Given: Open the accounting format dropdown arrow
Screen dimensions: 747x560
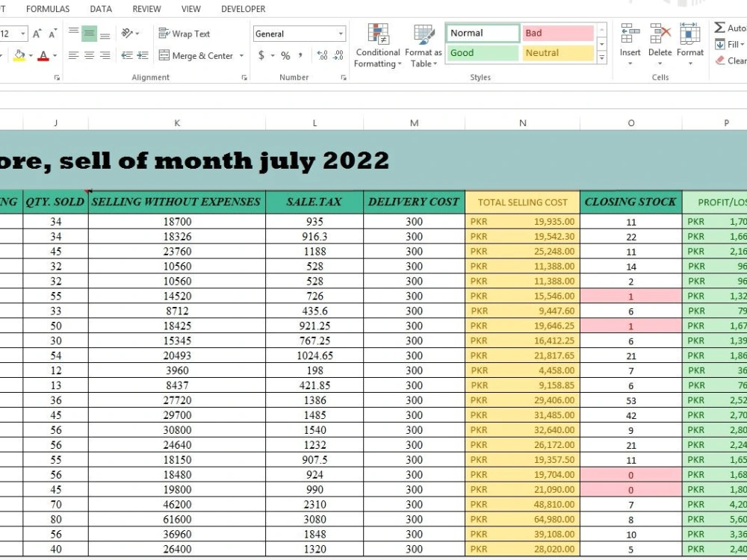Looking at the screenshot, I should click(273, 56).
